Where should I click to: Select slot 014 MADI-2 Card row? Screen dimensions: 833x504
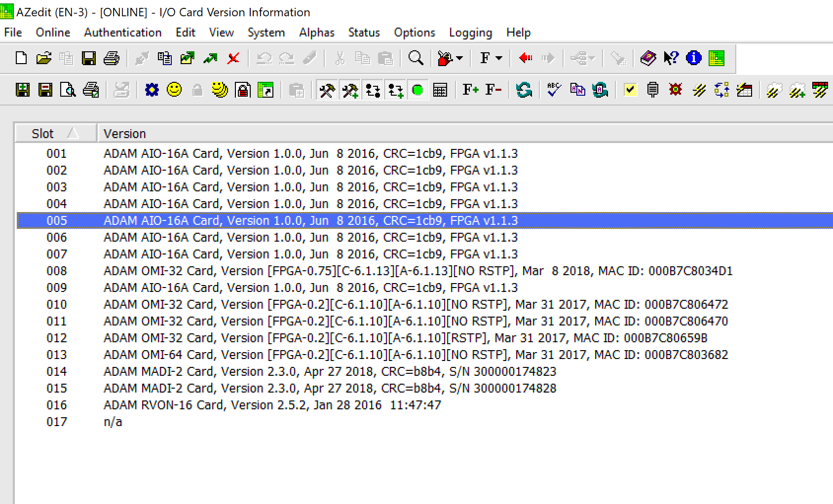[424, 371]
